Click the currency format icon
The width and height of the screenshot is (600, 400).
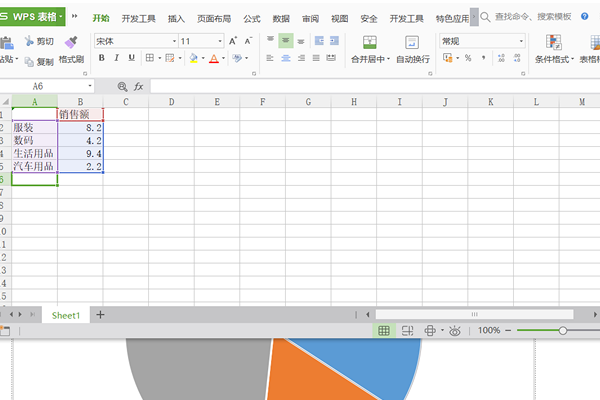point(448,58)
